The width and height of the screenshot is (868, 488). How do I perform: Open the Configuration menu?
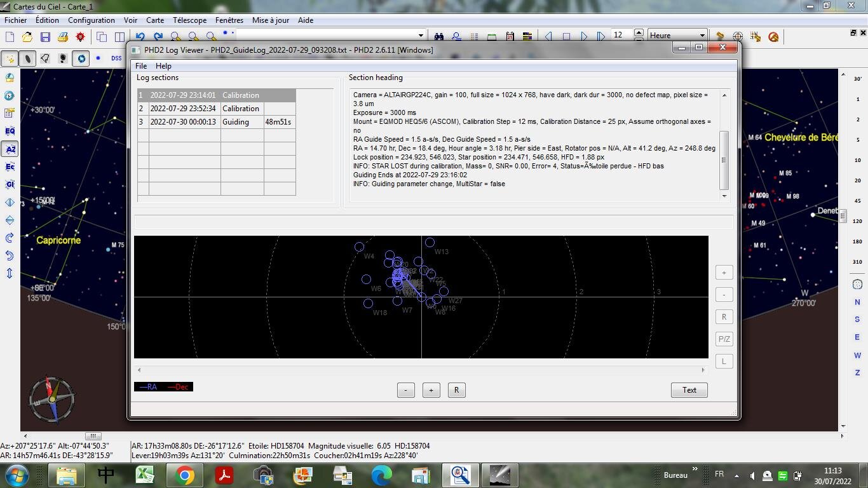coord(92,20)
